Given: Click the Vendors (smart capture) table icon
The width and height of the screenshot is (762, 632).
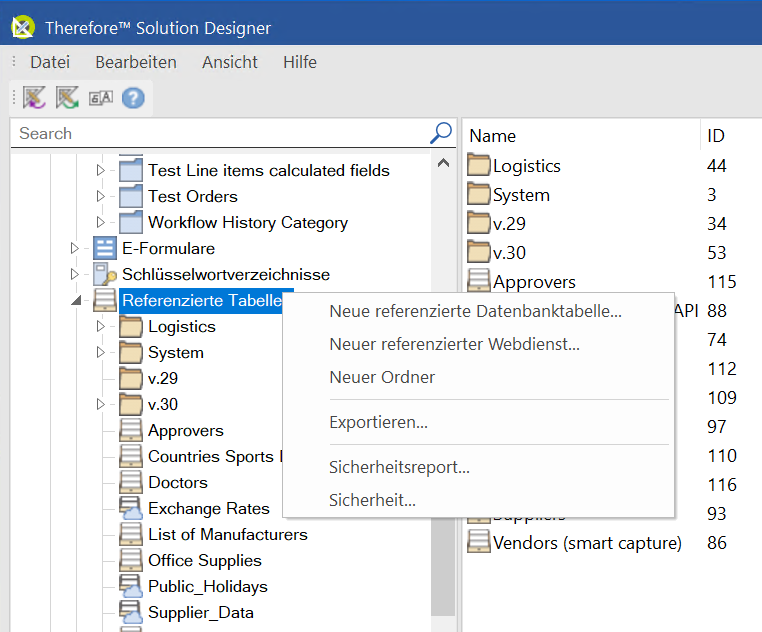Looking at the screenshot, I should 479,542.
